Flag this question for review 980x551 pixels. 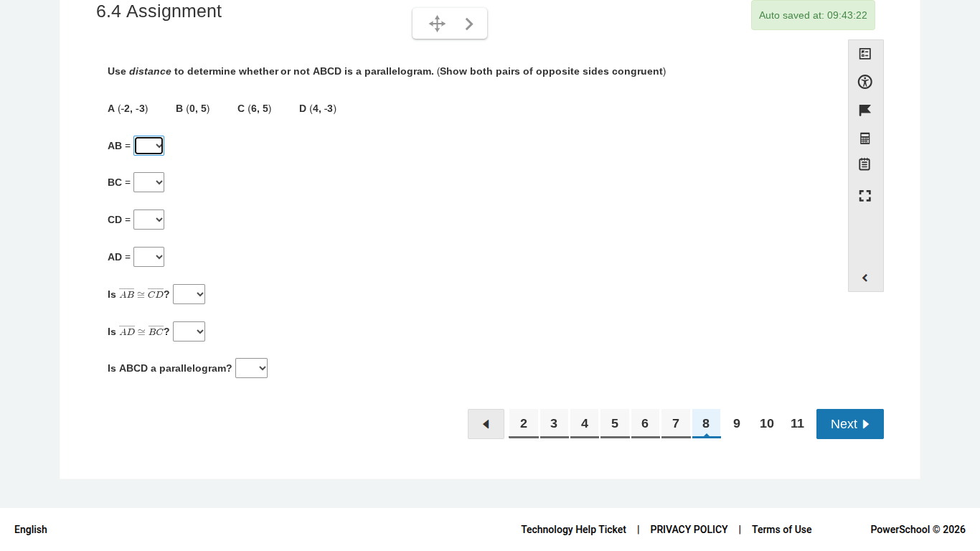point(864,110)
